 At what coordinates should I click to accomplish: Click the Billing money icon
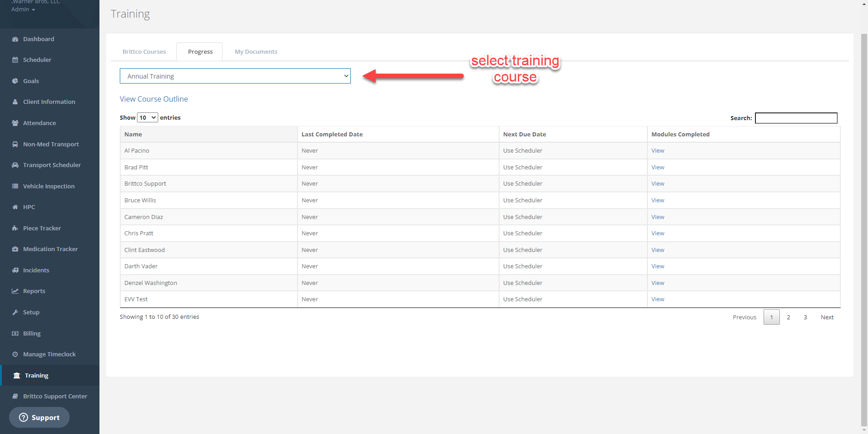tap(15, 334)
